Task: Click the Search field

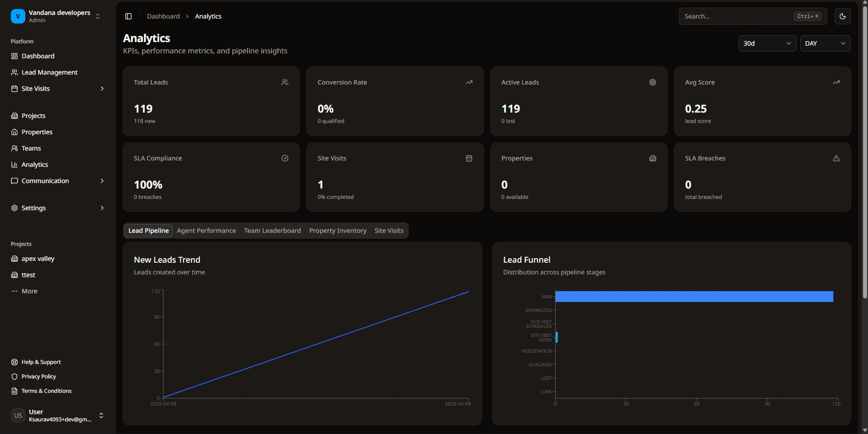Action: pyautogui.click(x=742, y=16)
